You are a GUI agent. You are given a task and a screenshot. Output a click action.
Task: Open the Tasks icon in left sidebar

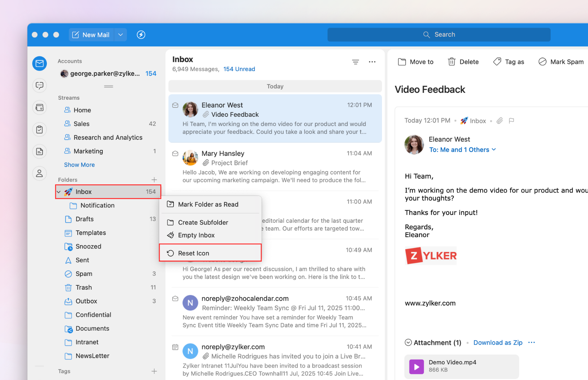[39, 130]
